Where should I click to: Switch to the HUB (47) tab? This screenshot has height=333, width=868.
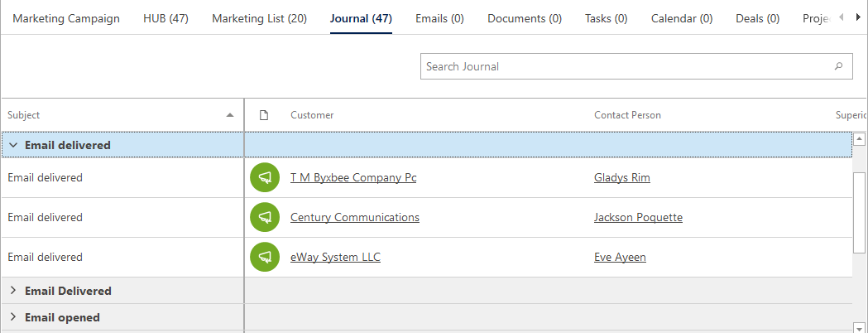[165, 18]
